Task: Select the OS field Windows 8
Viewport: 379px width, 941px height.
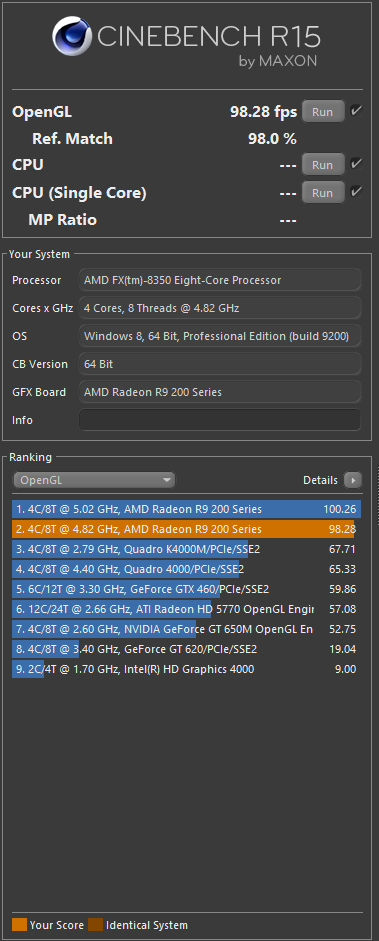Action: coord(219,336)
